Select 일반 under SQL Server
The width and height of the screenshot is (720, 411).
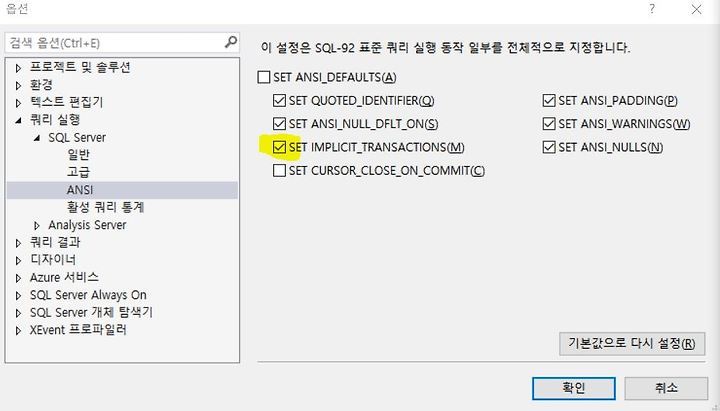[x=79, y=155]
